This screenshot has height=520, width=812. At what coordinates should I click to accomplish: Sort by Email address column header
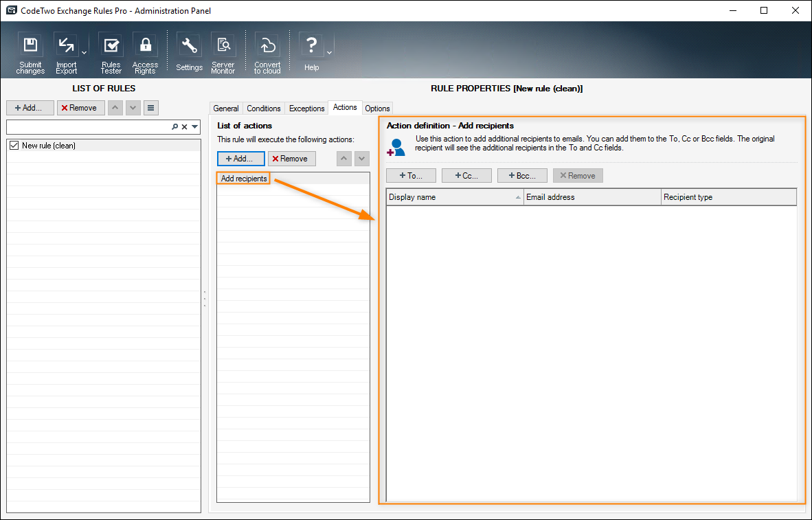[x=592, y=197]
